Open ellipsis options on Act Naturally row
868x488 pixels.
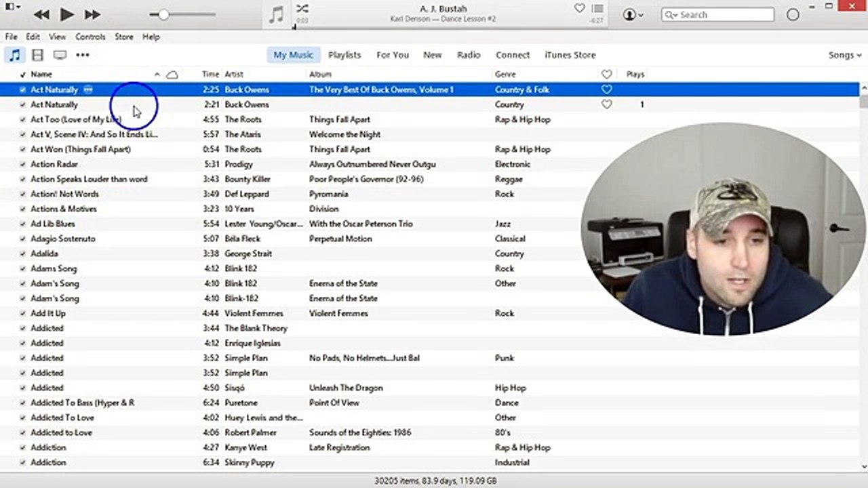coord(88,89)
